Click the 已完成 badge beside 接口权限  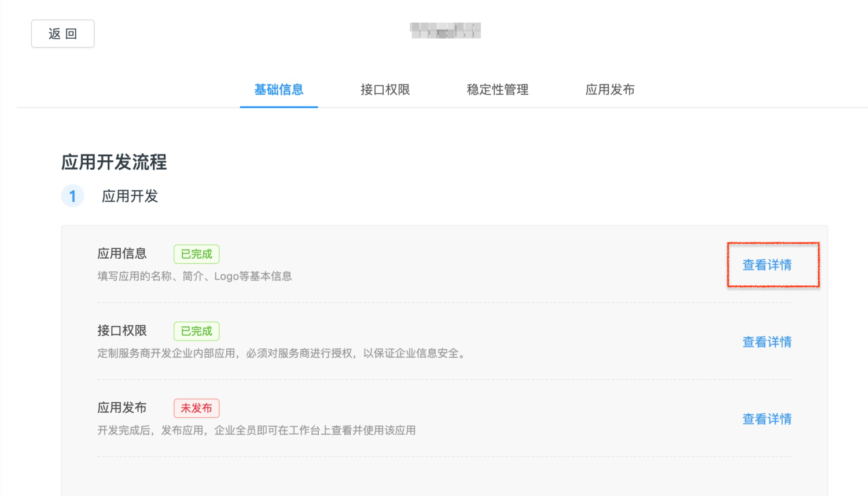196,331
